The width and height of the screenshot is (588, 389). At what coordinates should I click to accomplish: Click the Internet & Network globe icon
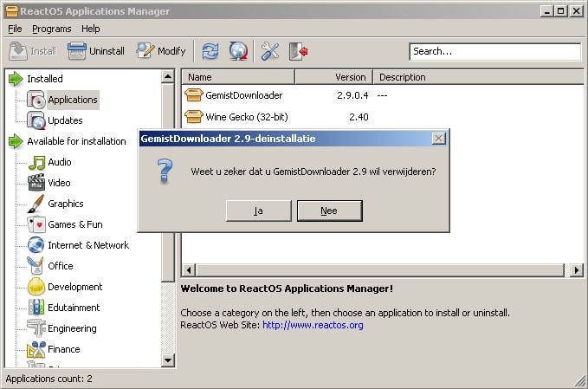pos(36,245)
